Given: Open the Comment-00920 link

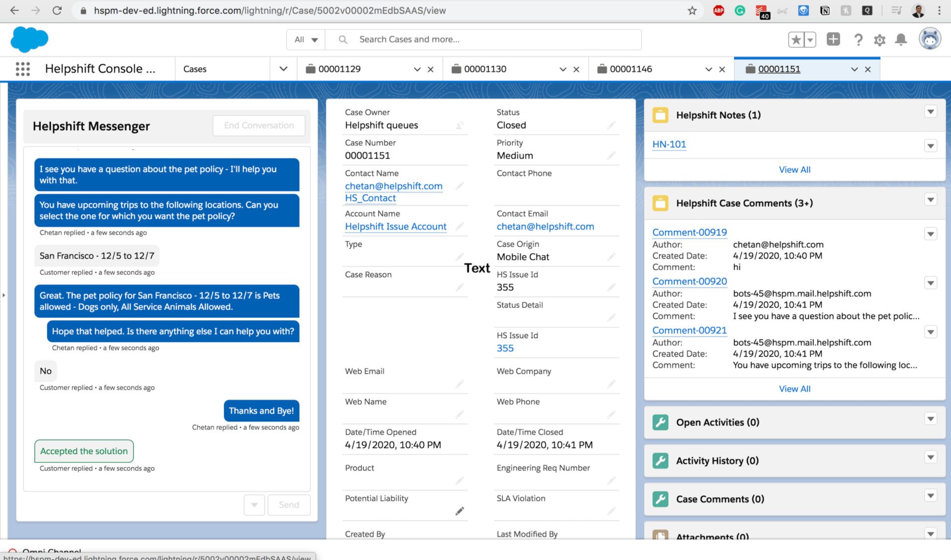Looking at the screenshot, I should pyautogui.click(x=689, y=281).
